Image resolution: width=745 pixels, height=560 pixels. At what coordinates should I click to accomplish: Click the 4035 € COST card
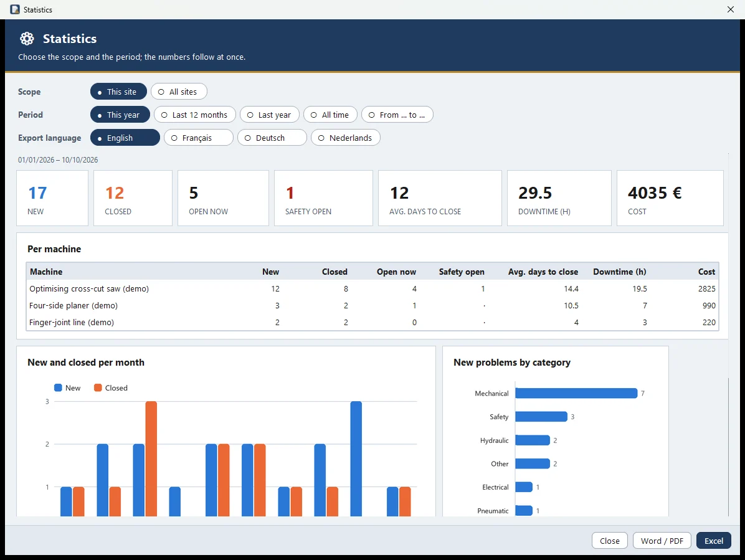click(670, 198)
